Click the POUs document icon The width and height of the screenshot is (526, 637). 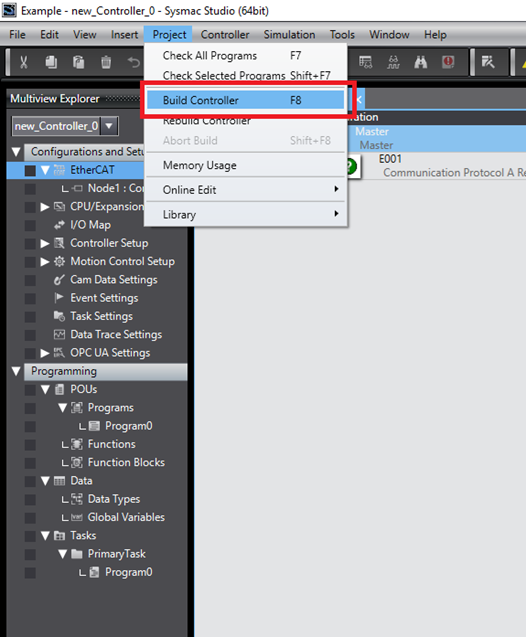coord(59,389)
